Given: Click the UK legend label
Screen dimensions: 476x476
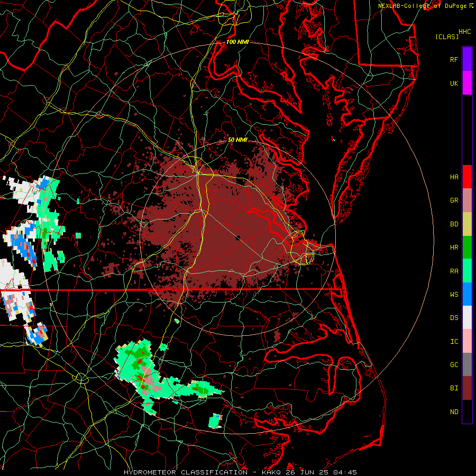Looking at the screenshot, I should (454, 83).
